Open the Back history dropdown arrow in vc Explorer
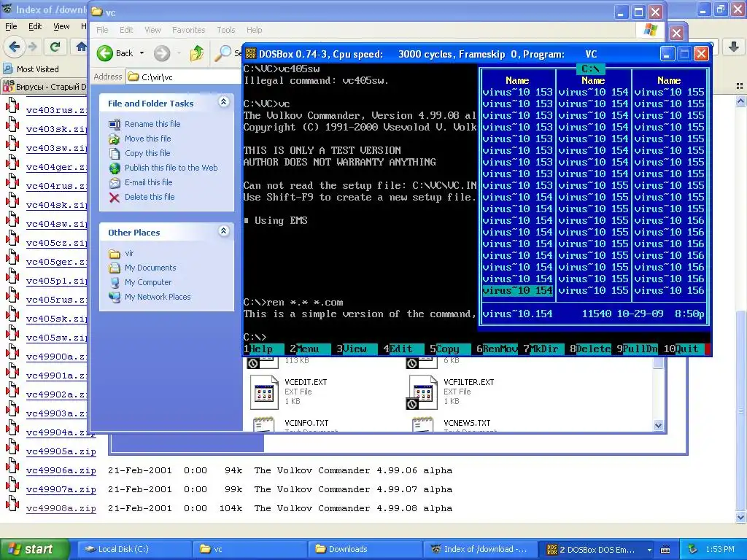The width and height of the screenshot is (747, 560). [x=142, y=52]
